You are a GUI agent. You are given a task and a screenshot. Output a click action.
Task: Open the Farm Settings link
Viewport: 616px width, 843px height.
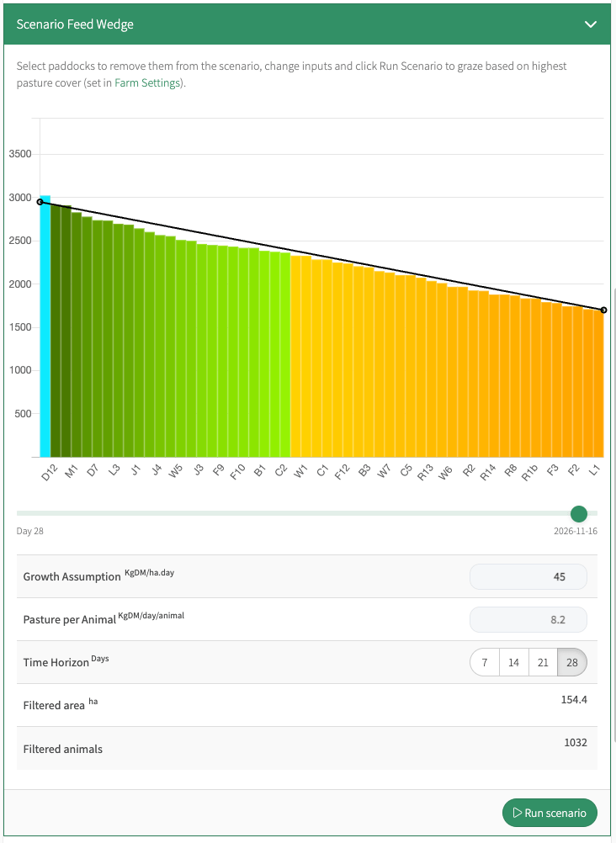coord(147,82)
